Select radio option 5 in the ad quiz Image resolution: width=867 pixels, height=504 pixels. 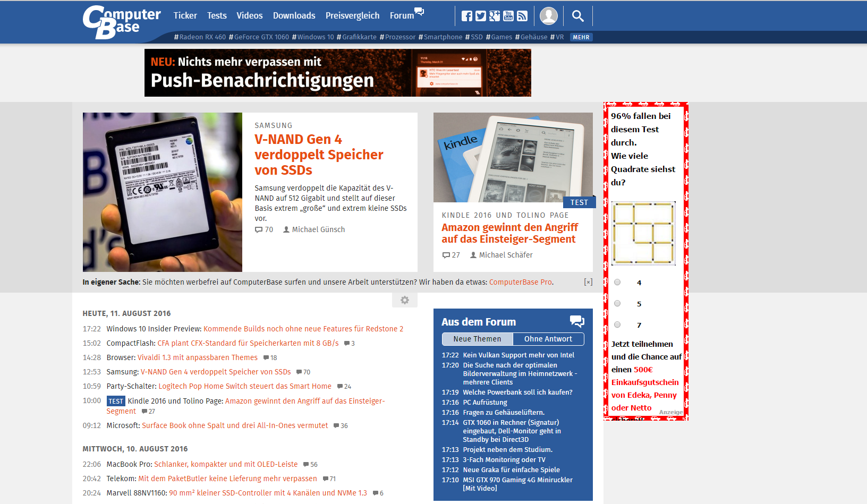617,303
